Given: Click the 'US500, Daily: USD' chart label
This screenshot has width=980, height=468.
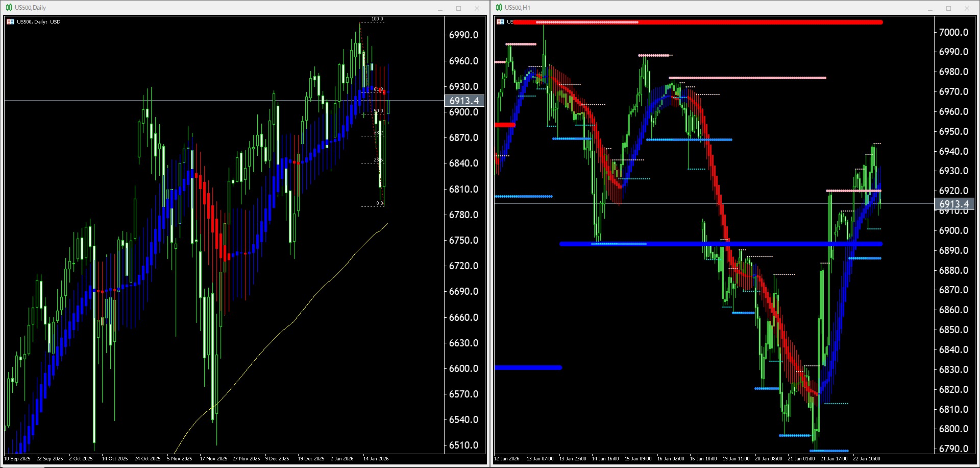Looking at the screenshot, I should (38, 22).
